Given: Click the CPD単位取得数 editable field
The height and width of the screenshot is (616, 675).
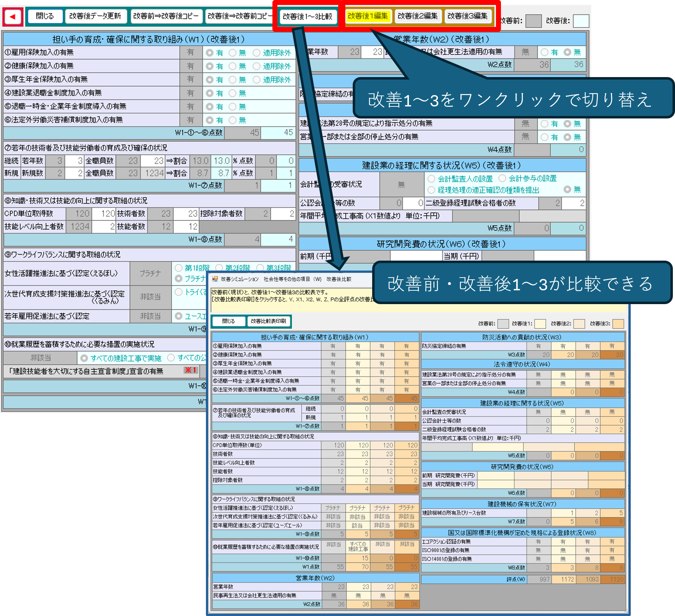Looking at the screenshot, I should [x=104, y=213].
